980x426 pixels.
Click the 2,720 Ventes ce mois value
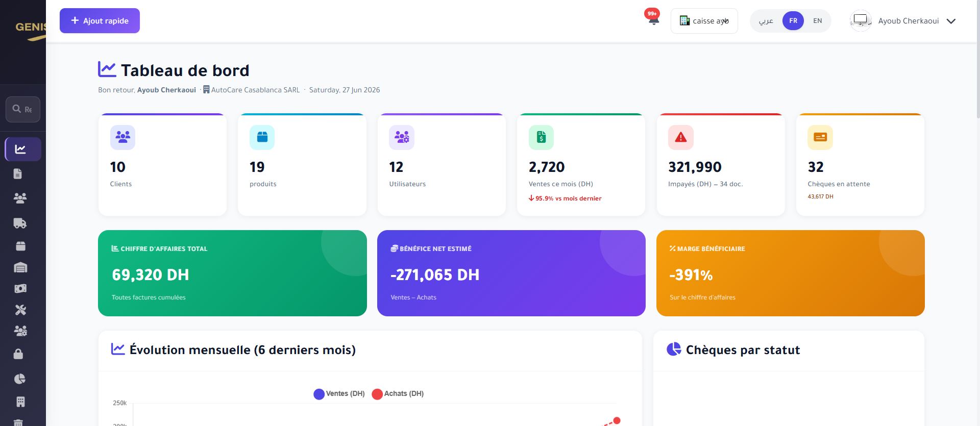click(547, 167)
